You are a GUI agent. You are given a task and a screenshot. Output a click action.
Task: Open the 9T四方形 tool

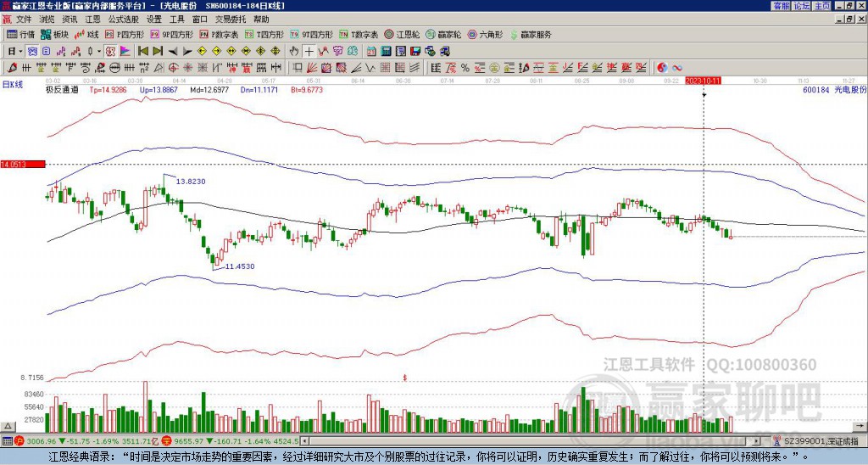[312, 34]
